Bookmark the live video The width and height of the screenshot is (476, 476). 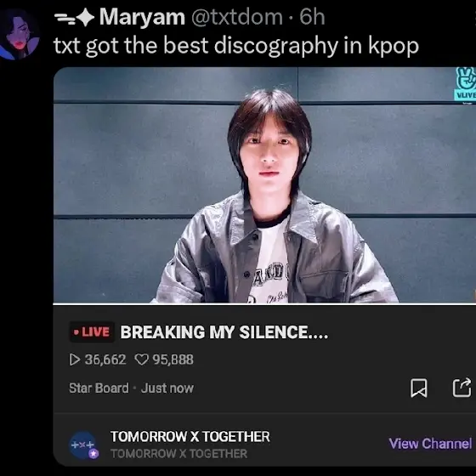click(419, 388)
